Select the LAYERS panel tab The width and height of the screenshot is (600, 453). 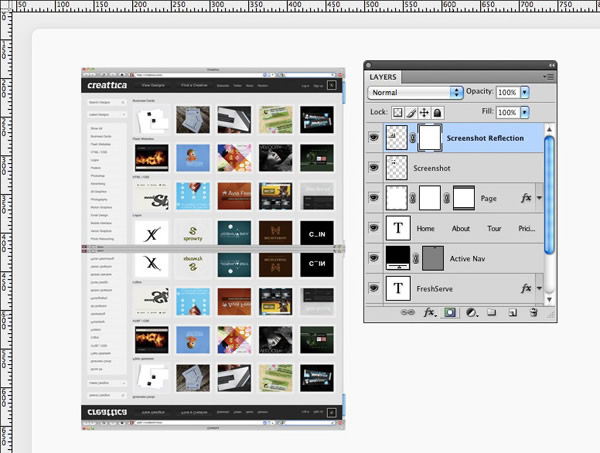coord(383,77)
